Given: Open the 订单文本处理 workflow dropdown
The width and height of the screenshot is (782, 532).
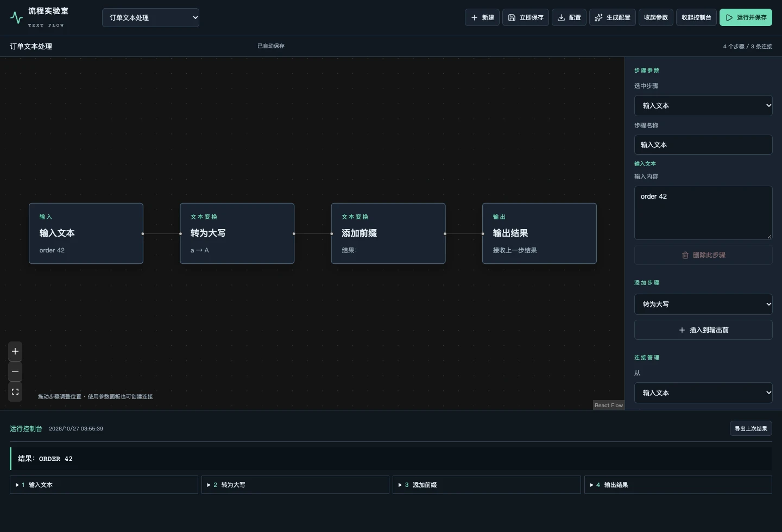Looking at the screenshot, I should [x=150, y=17].
